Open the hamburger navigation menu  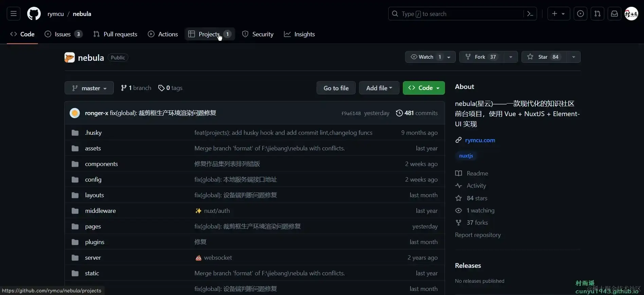14,14
